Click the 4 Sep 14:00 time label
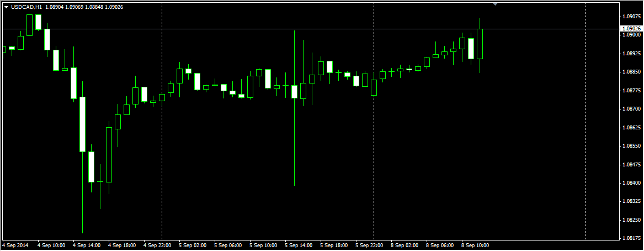 coord(86,245)
